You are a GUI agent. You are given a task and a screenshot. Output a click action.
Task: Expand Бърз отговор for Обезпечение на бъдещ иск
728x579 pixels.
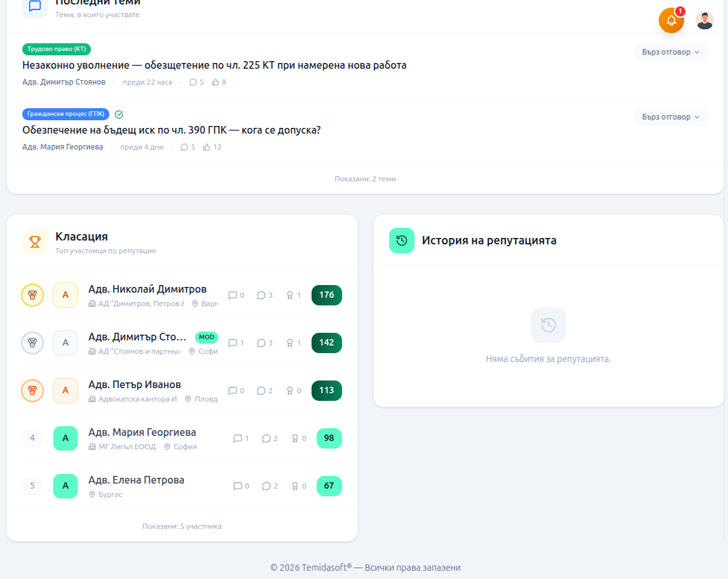(671, 117)
